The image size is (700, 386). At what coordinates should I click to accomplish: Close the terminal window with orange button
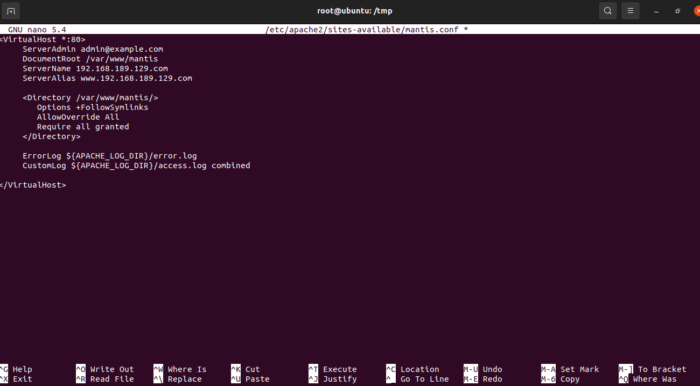[x=696, y=11]
